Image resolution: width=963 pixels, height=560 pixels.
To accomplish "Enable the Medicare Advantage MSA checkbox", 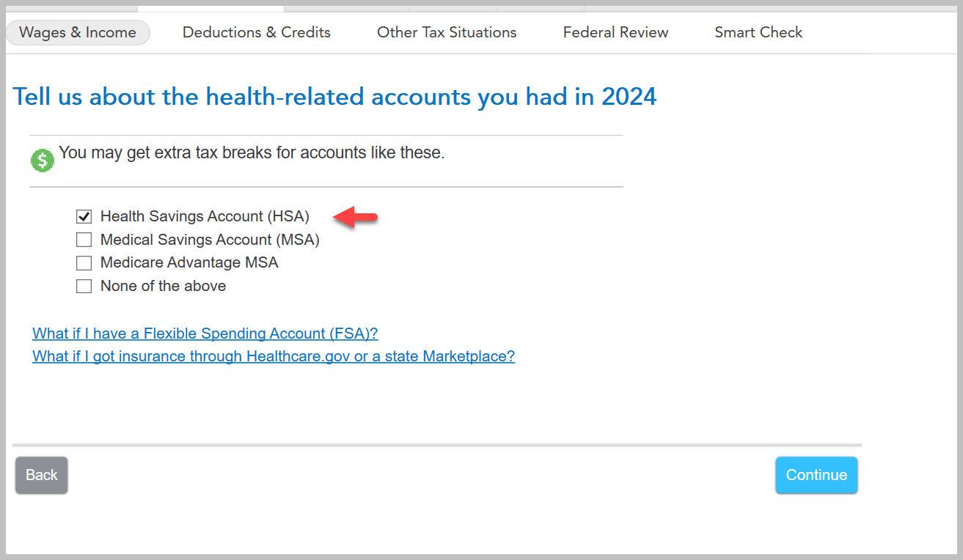I will pos(84,262).
